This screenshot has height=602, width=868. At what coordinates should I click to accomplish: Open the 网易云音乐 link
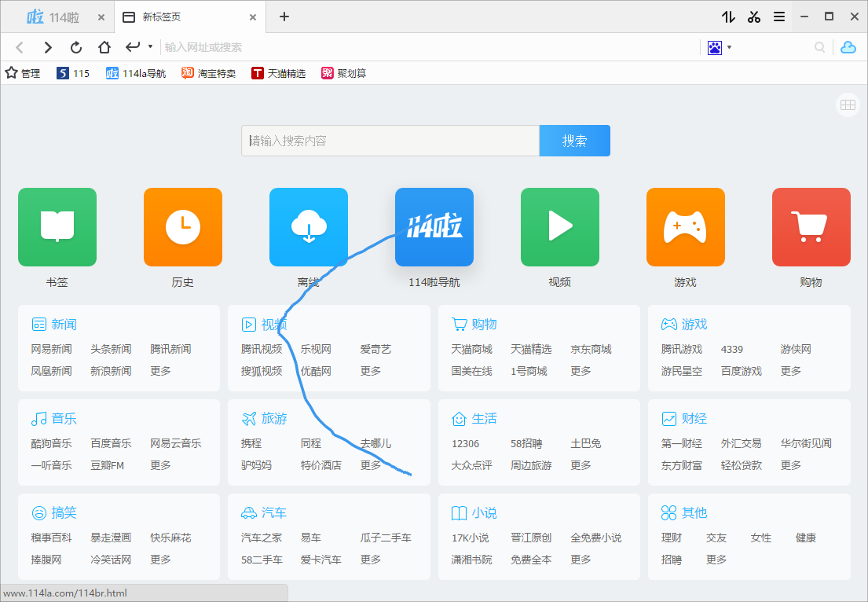coord(175,443)
